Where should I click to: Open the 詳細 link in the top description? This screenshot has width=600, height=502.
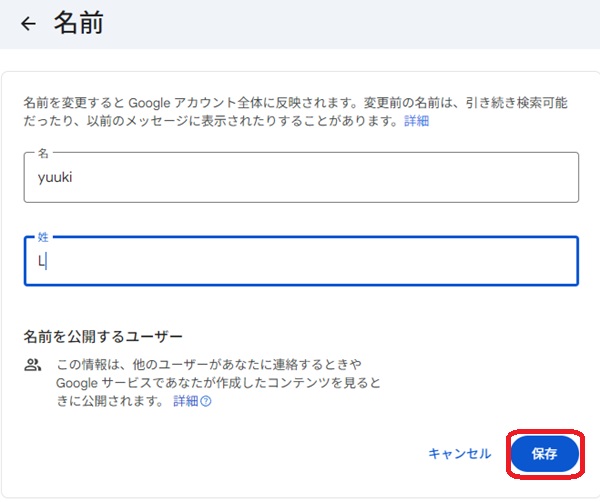(416, 120)
